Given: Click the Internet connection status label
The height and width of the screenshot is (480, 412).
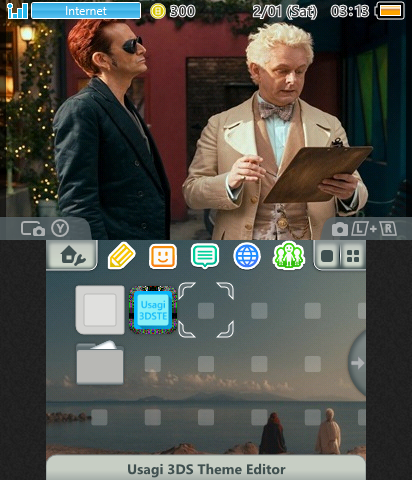Looking at the screenshot, I should pyautogui.click(x=86, y=11).
